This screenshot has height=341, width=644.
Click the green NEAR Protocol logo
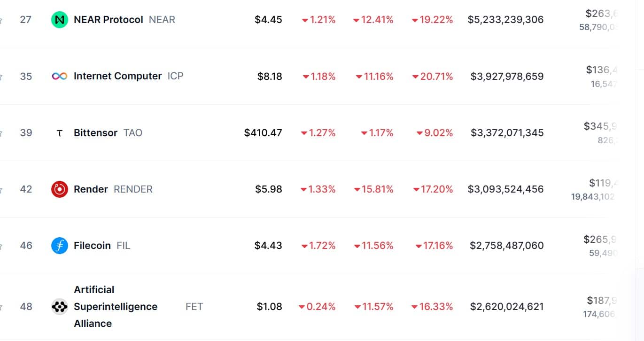pos(60,20)
